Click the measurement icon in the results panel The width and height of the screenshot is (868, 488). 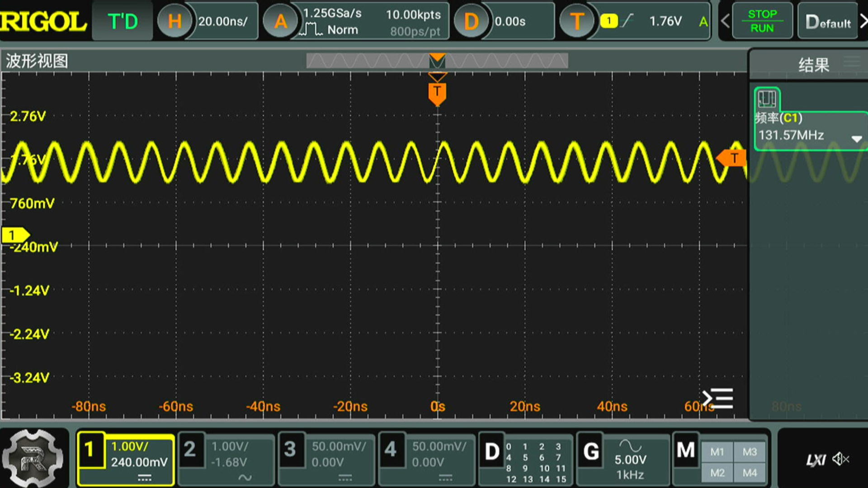[767, 99]
